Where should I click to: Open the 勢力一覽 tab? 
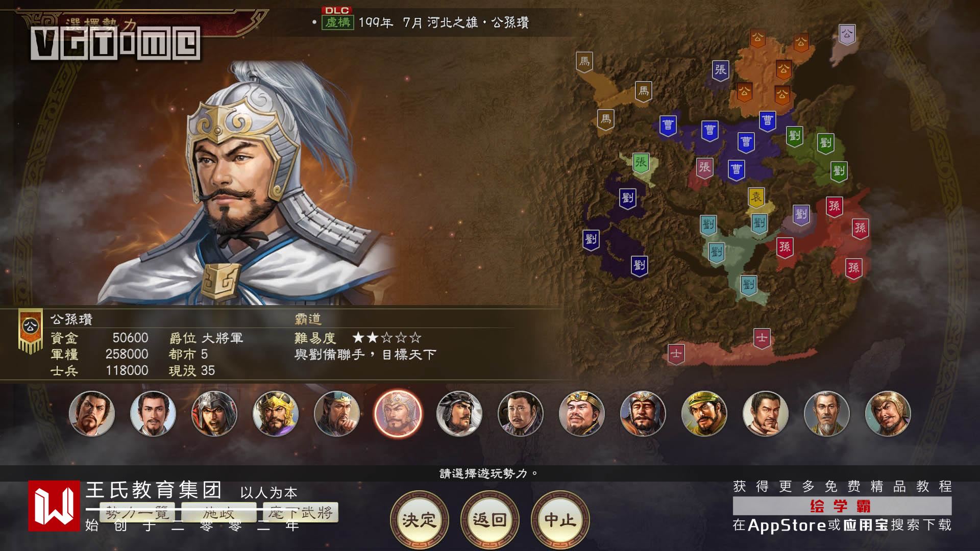pos(137,513)
